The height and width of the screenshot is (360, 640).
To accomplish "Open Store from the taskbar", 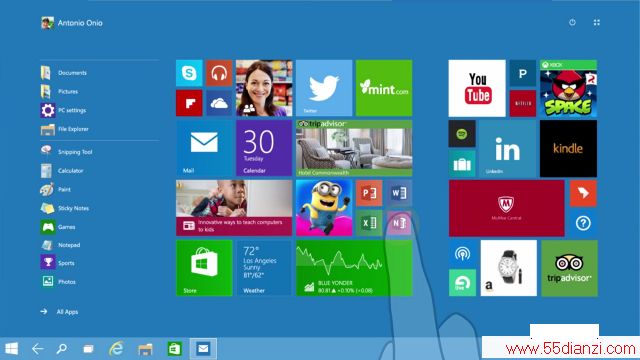I will click(175, 349).
